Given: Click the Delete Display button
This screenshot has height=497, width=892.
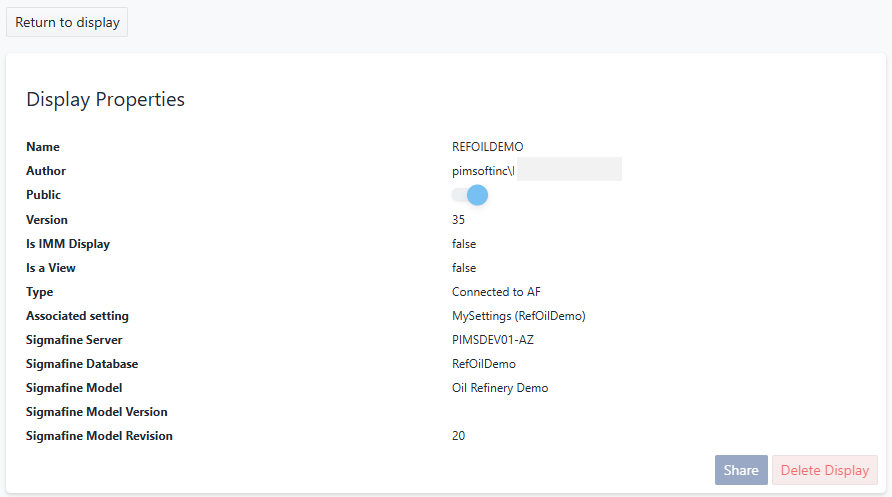Looking at the screenshot, I should pyautogui.click(x=824, y=470).
